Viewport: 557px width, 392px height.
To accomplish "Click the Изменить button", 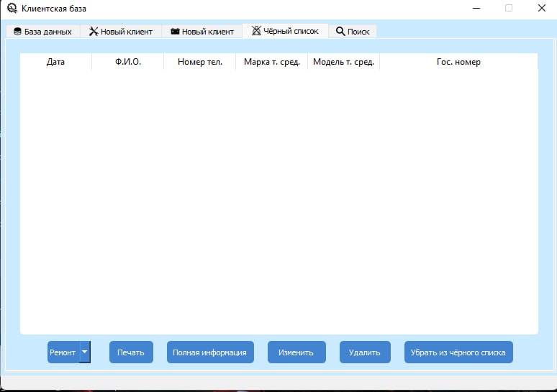I will 296,352.
